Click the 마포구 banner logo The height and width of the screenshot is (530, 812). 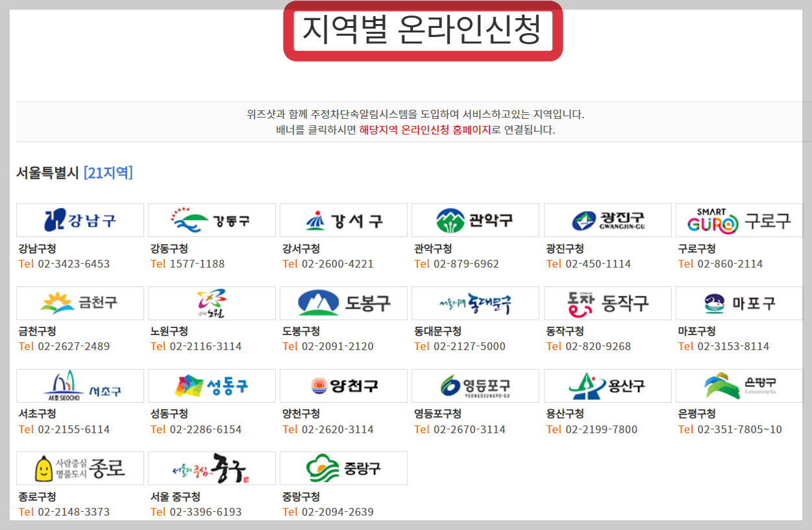[x=739, y=303]
